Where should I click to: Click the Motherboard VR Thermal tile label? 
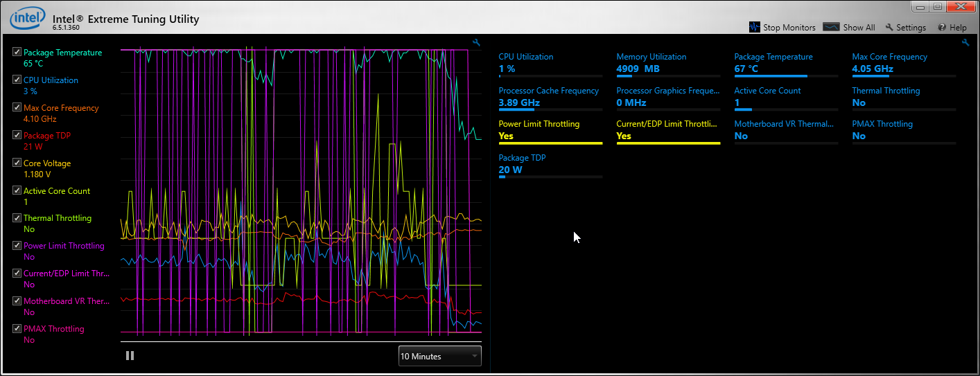click(x=784, y=124)
